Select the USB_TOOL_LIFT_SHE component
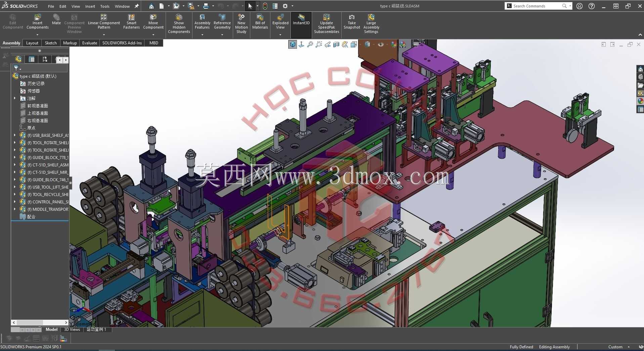The image size is (644, 351). pyautogui.click(x=50, y=187)
